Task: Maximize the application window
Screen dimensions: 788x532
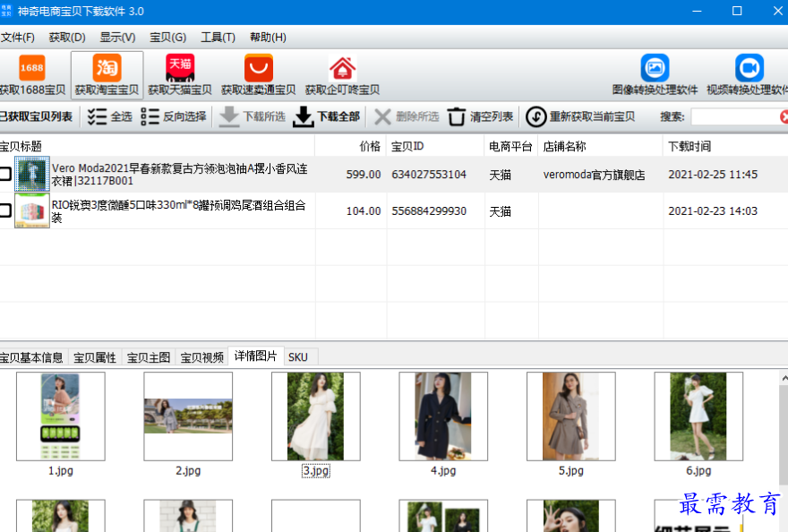Action: pos(737,11)
